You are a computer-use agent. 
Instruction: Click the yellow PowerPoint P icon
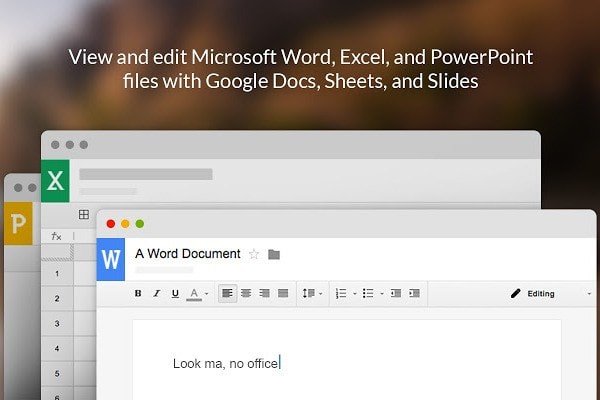17,223
